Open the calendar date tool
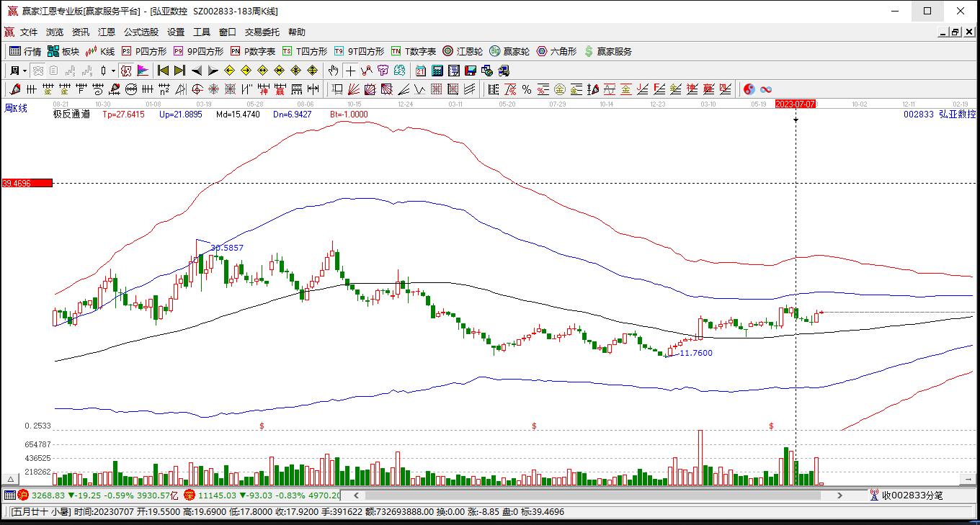The height and width of the screenshot is (525, 980). (420, 71)
